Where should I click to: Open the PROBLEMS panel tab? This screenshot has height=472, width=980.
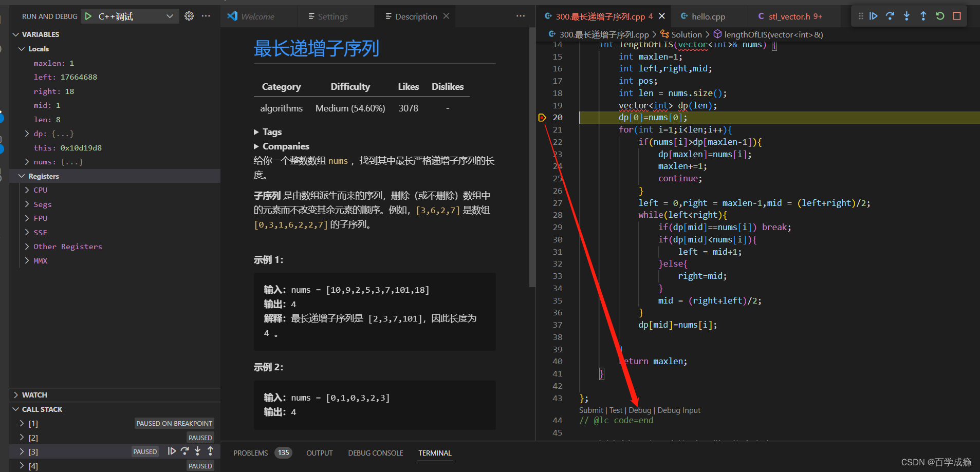tap(262, 453)
